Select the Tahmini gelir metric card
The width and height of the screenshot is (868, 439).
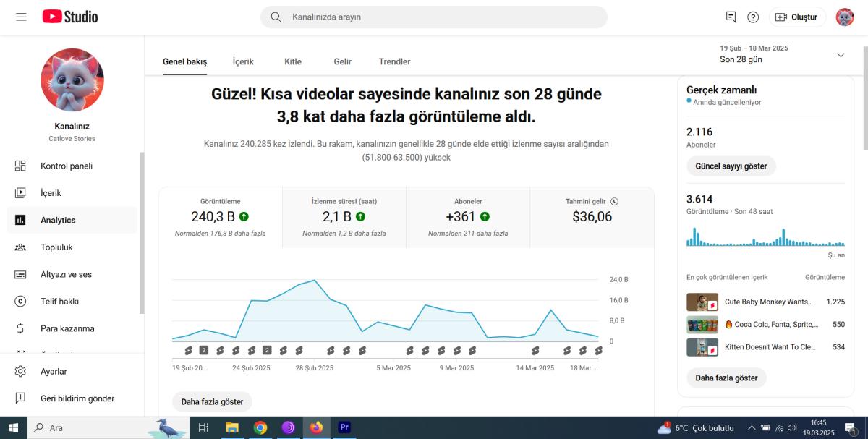[x=592, y=217]
